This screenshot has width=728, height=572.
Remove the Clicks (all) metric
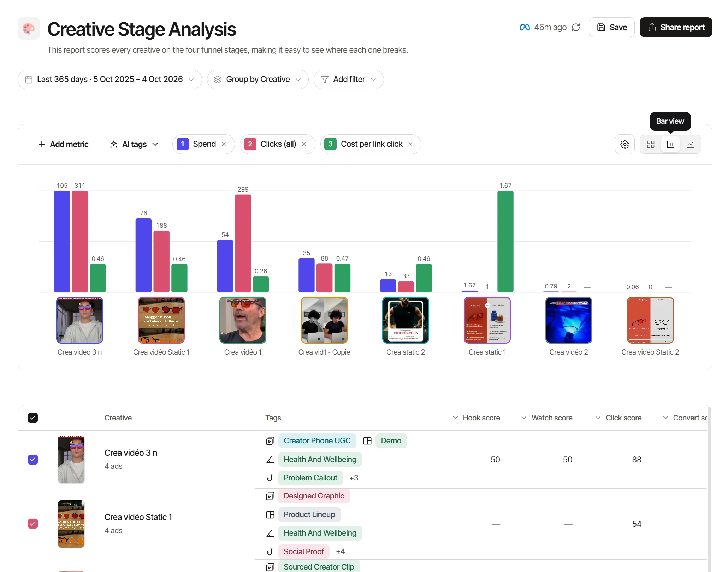pos(304,144)
